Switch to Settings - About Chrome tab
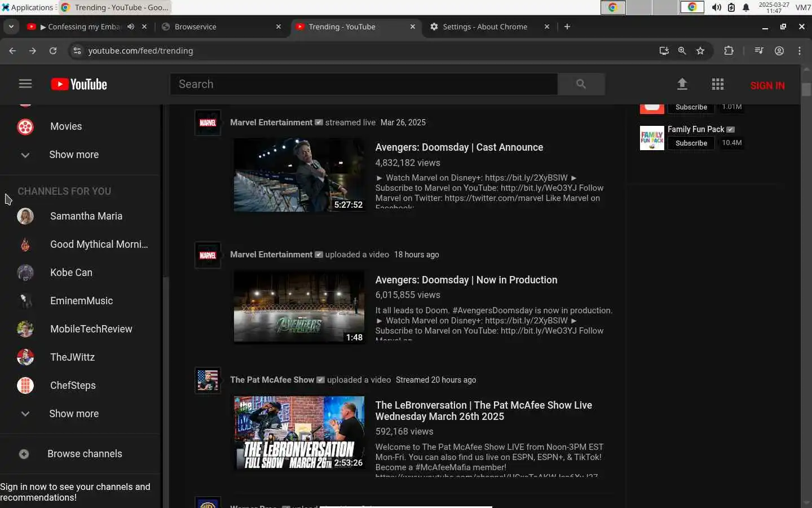812x508 pixels. click(x=490, y=27)
